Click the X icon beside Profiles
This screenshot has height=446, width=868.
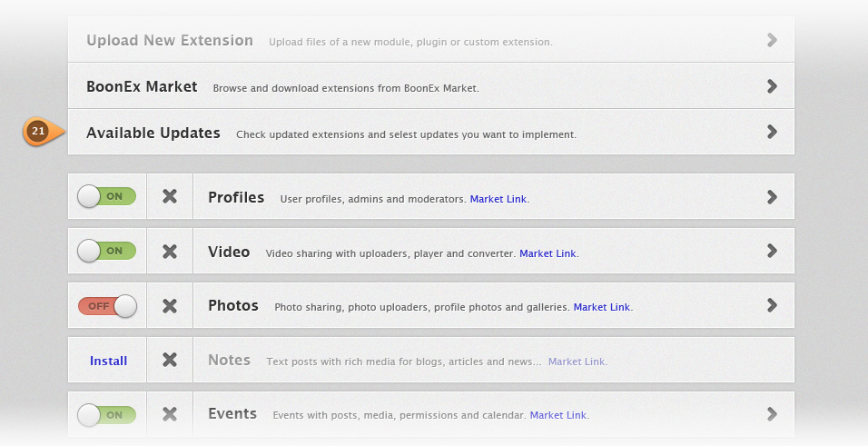coord(170,196)
